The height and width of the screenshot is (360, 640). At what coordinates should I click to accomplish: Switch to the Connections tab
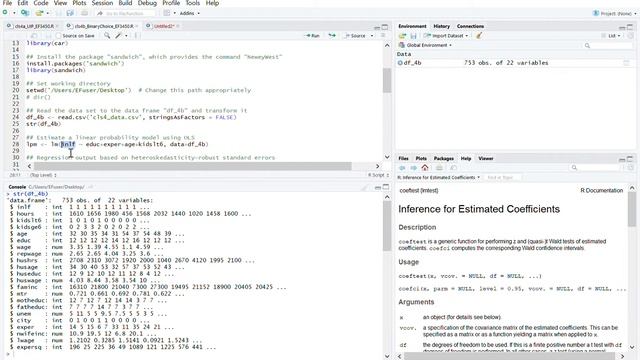pyautogui.click(x=470, y=26)
